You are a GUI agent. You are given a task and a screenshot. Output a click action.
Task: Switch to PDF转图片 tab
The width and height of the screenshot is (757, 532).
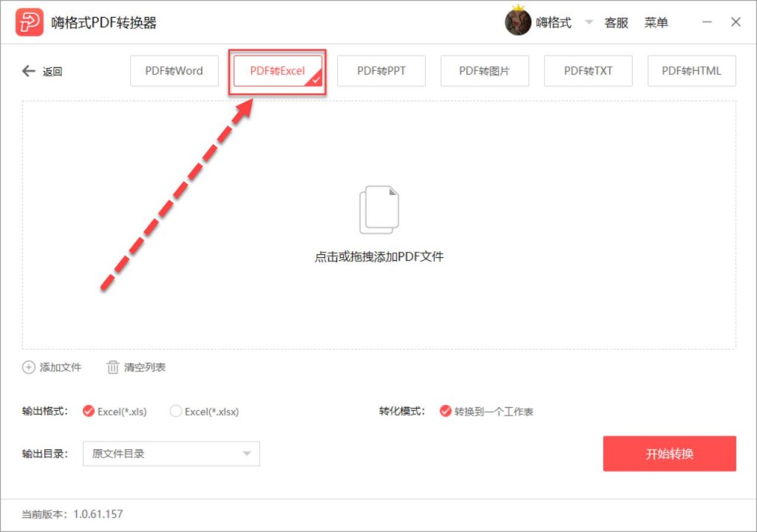point(485,71)
